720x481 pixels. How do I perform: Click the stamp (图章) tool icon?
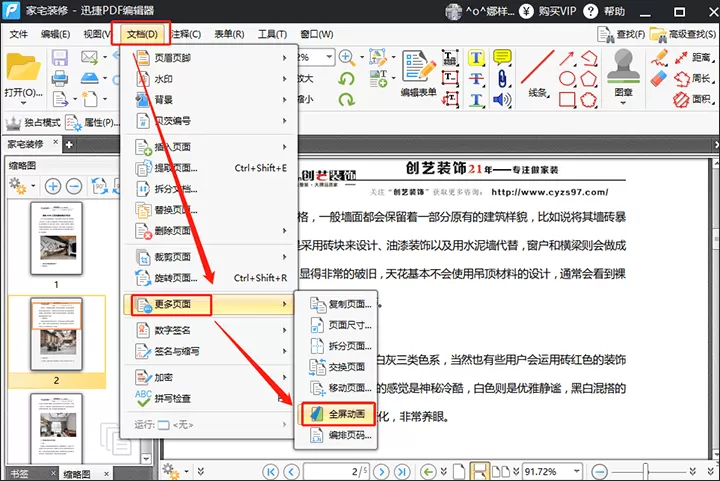coord(623,67)
